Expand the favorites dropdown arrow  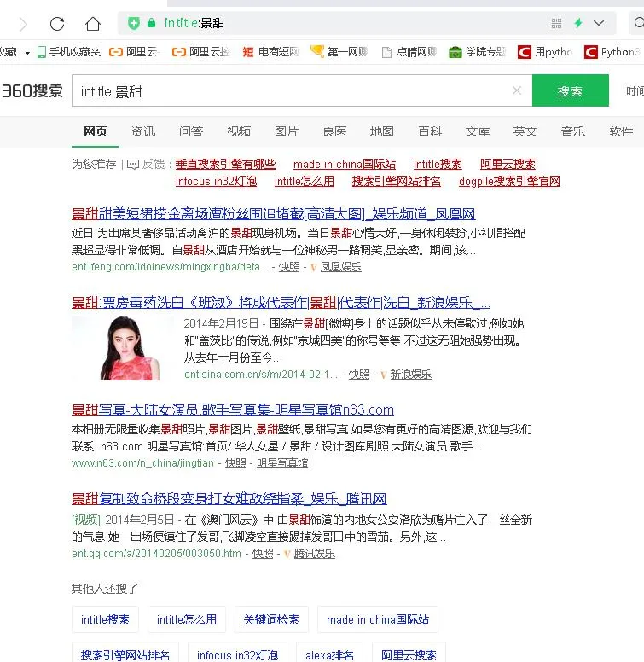[x=27, y=53]
